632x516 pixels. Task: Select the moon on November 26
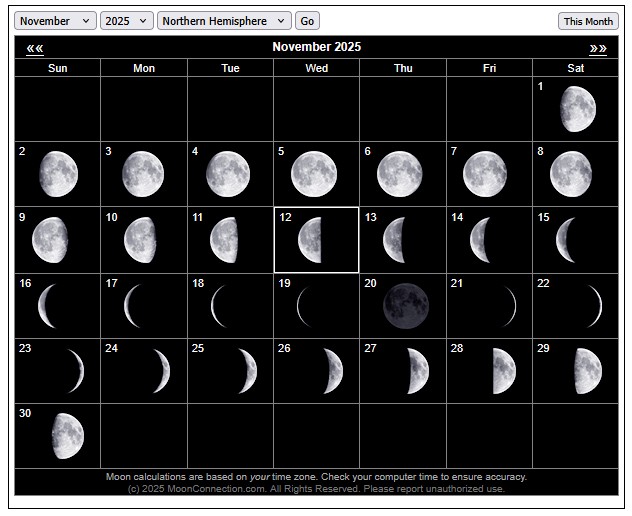(332, 371)
